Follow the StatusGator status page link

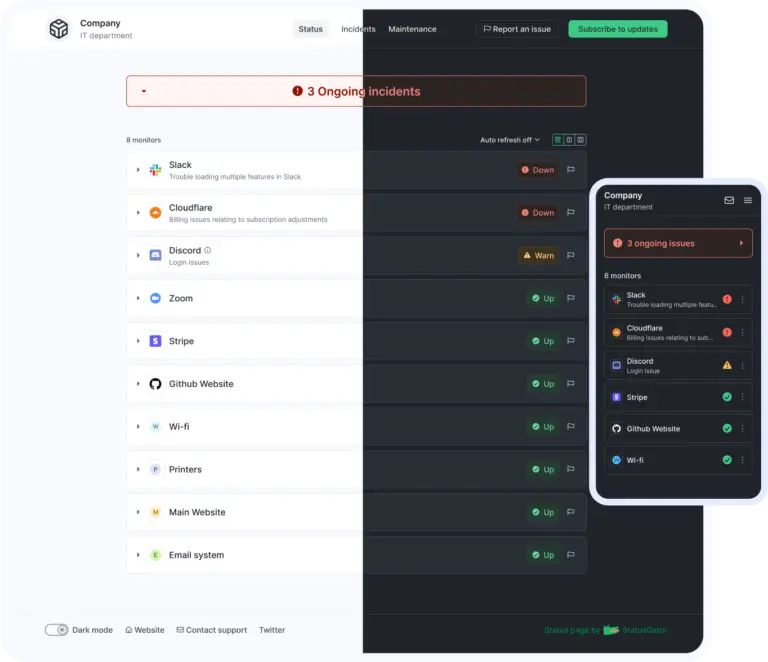tap(605, 630)
